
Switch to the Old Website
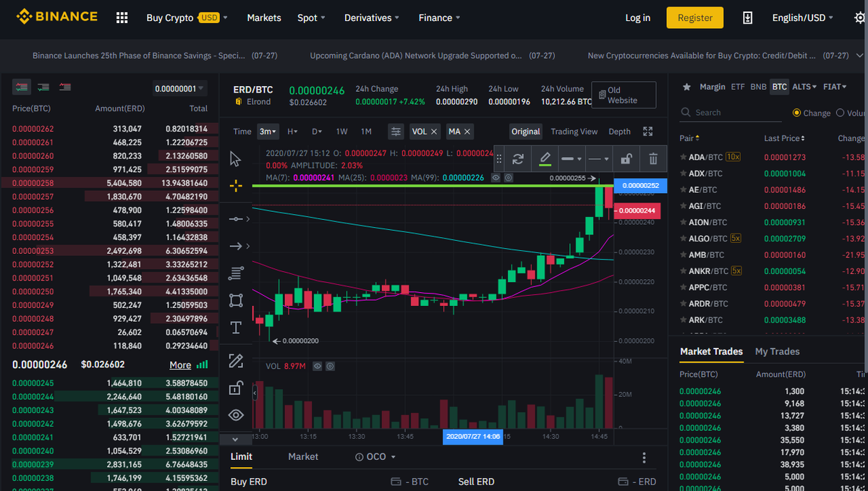pos(624,95)
